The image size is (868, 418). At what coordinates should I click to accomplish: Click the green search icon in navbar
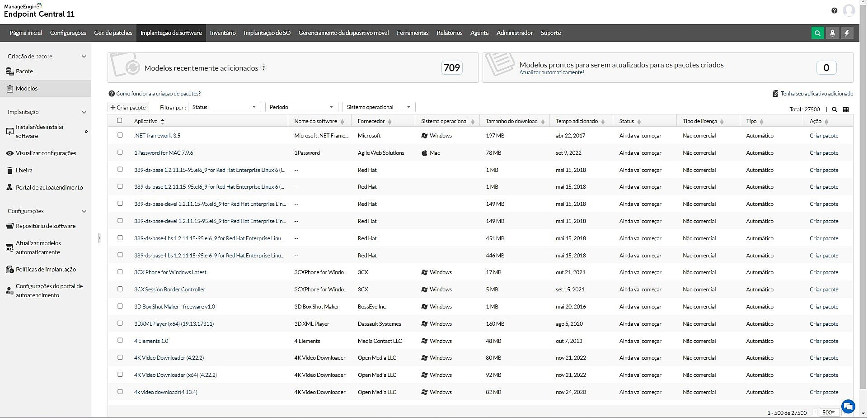pos(817,33)
